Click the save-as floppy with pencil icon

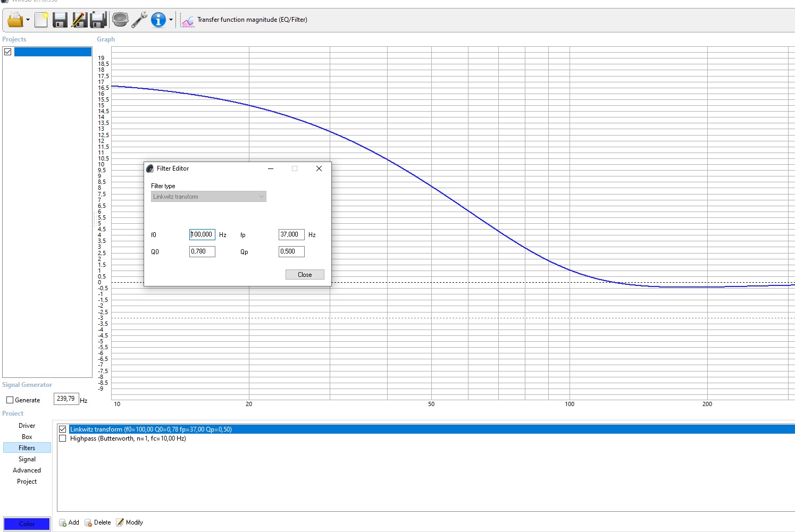coord(79,20)
